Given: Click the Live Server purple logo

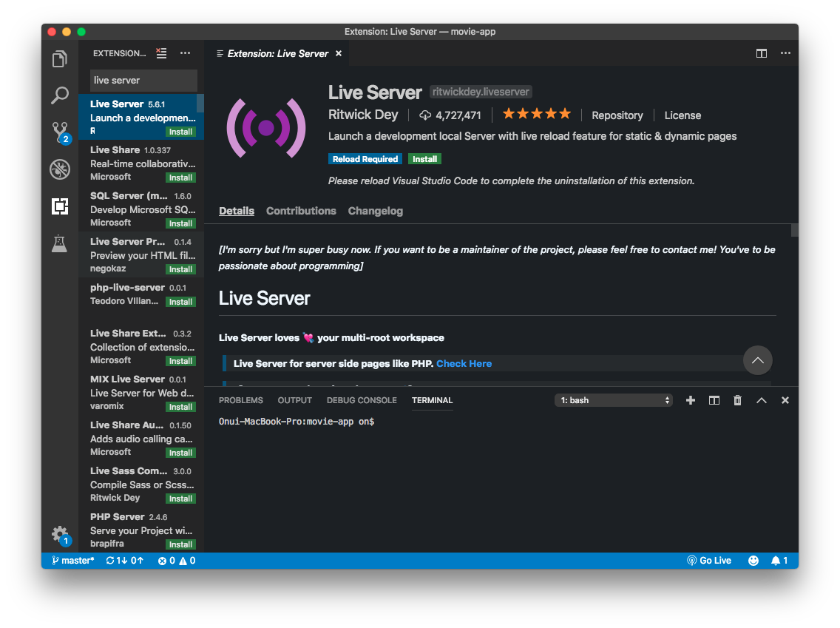Looking at the screenshot, I should tap(266, 128).
